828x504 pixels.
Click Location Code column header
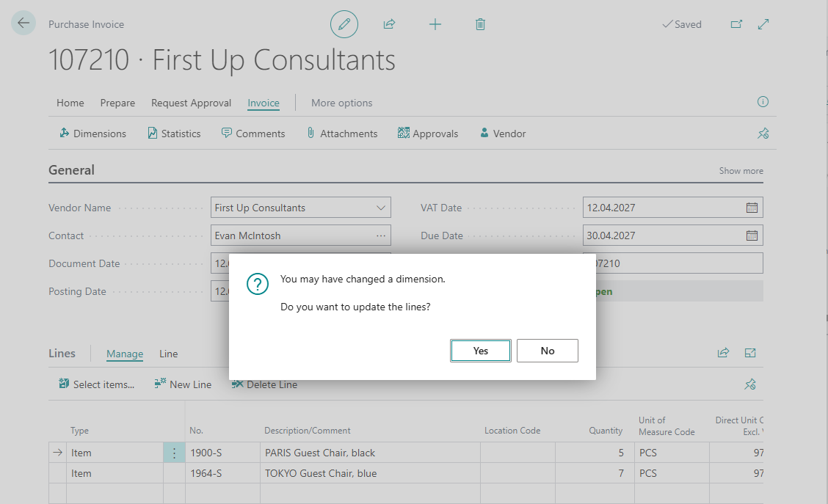click(x=512, y=431)
